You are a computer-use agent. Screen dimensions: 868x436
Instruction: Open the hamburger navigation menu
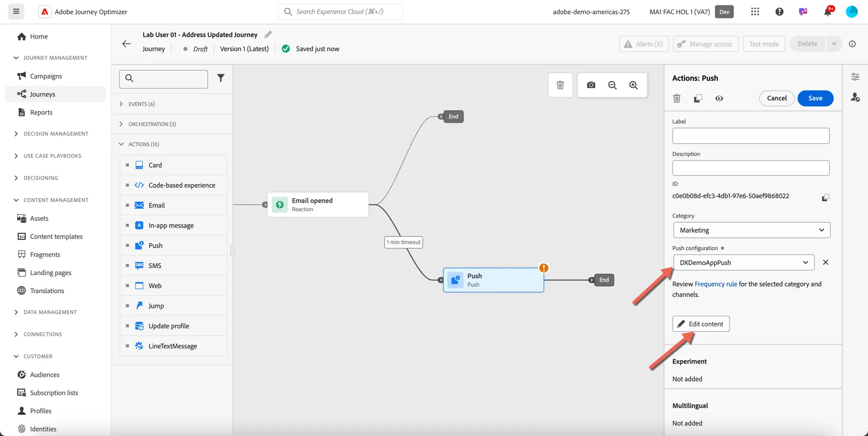(16, 11)
